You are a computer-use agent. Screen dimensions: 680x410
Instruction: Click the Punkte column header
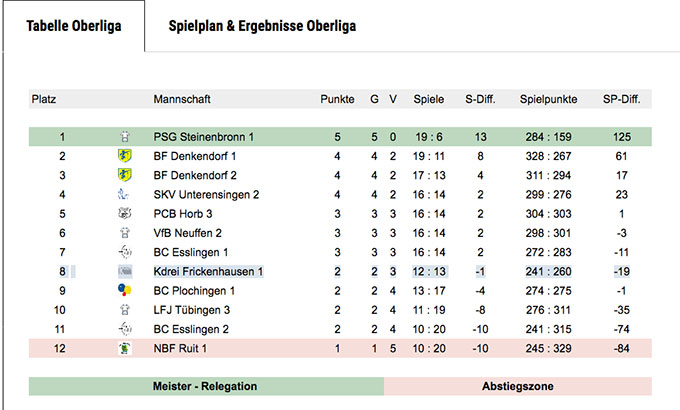[337, 99]
